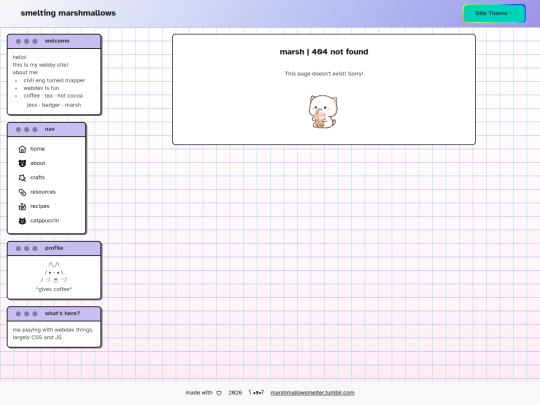The image size is (540, 405).
Task: Click the recipes icon in nav
Action: point(22,206)
